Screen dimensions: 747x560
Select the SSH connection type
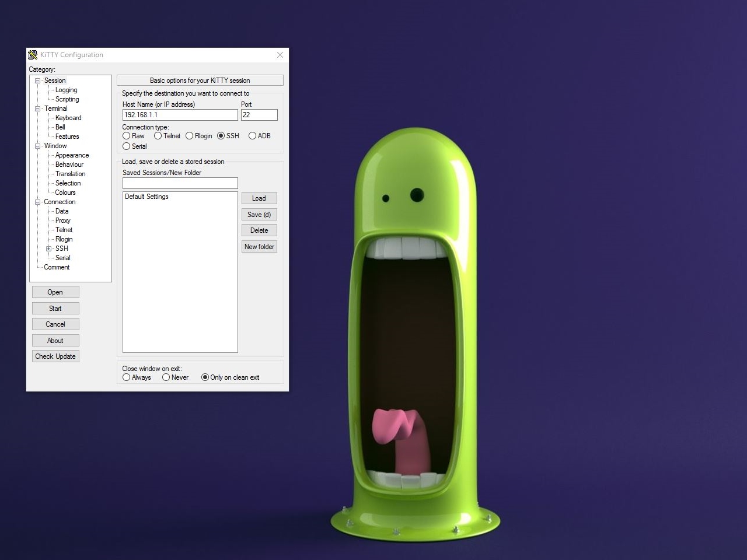point(221,136)
